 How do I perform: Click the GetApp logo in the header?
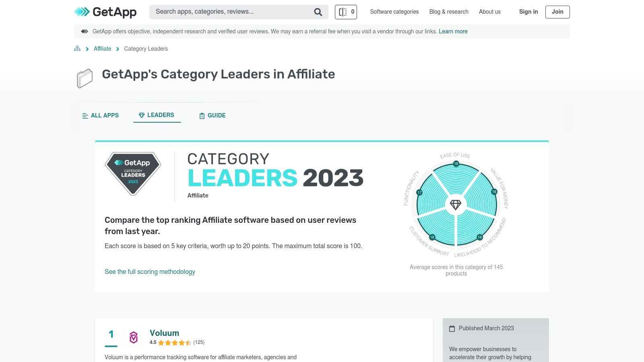pyautogui.click(x=105, y=12)
